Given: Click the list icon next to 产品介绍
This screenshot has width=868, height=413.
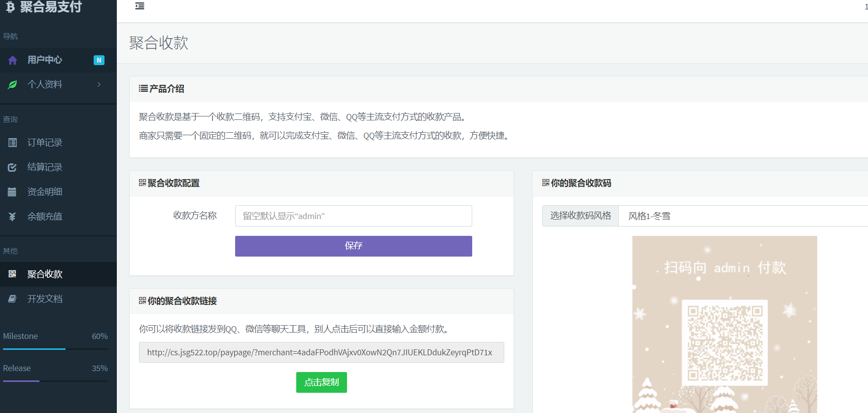Looking at the screenshot, I should (143, 89).
